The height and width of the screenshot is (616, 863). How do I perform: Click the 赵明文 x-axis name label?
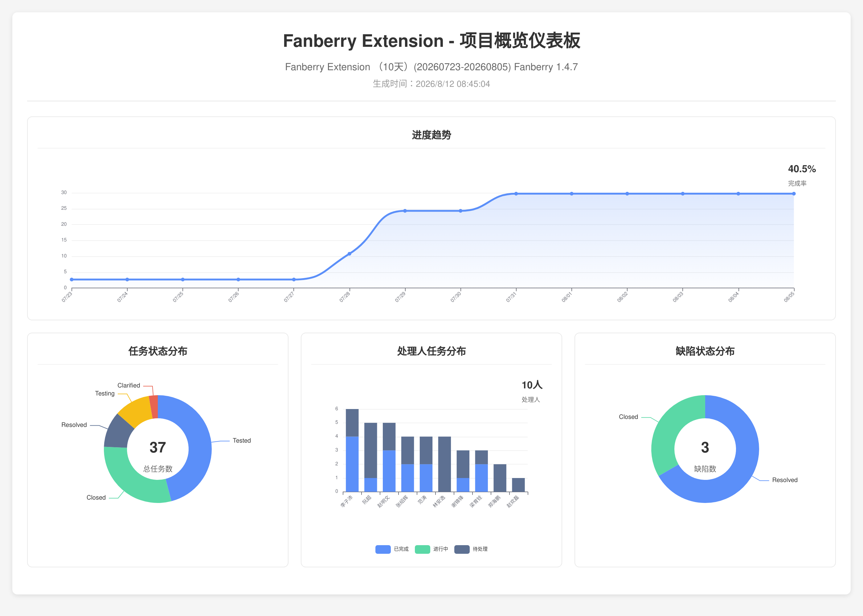(x=384, y=501)
